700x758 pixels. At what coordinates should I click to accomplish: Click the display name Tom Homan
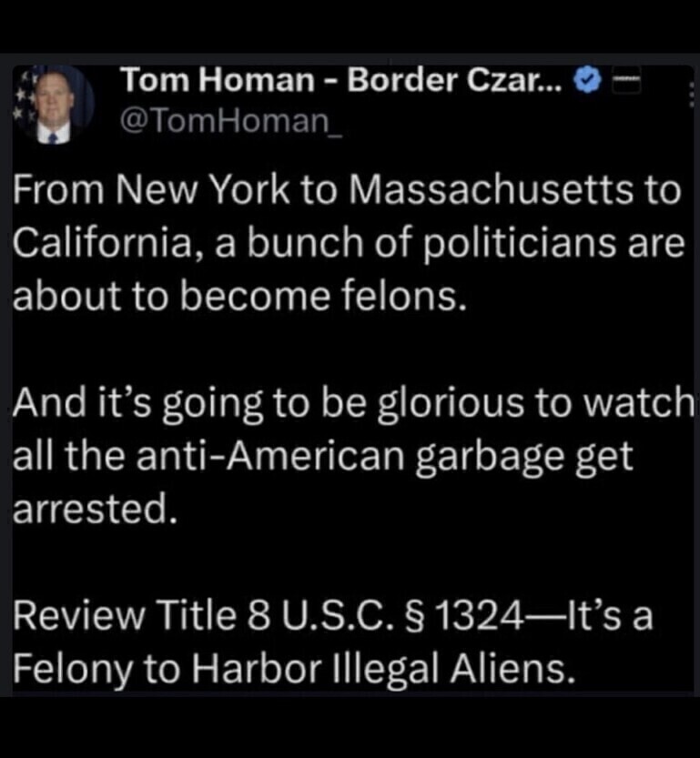(x=218, y=79)
